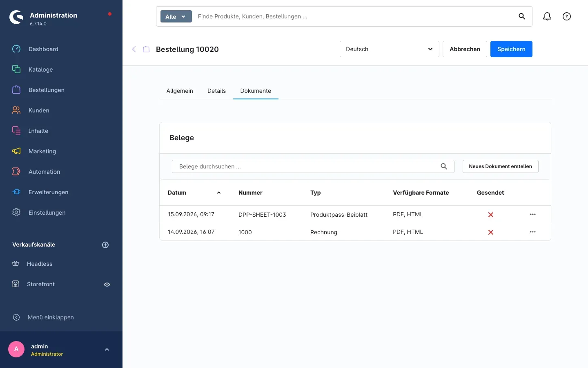Sort table by Datum column arrow

219,193
